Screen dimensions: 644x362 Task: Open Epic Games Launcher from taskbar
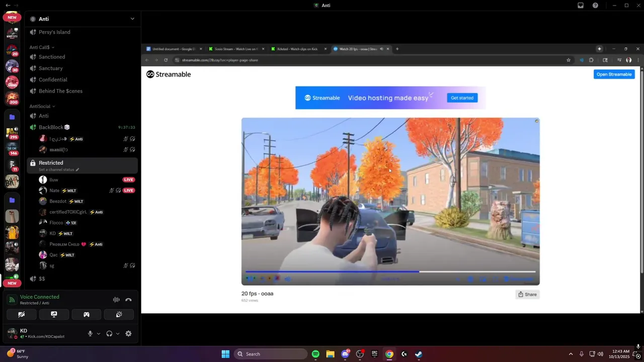(x=374, y=354)
